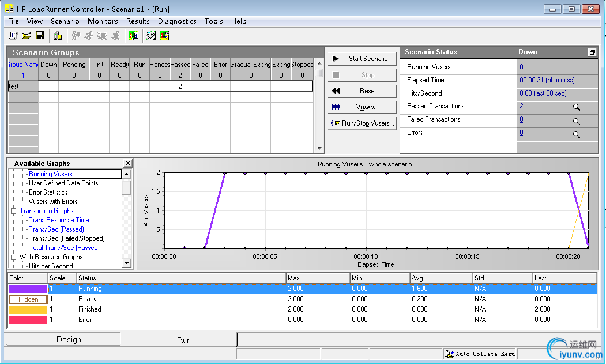Click the Hidden swatch for Ready

pyautogui.click(x=28, y=299)
